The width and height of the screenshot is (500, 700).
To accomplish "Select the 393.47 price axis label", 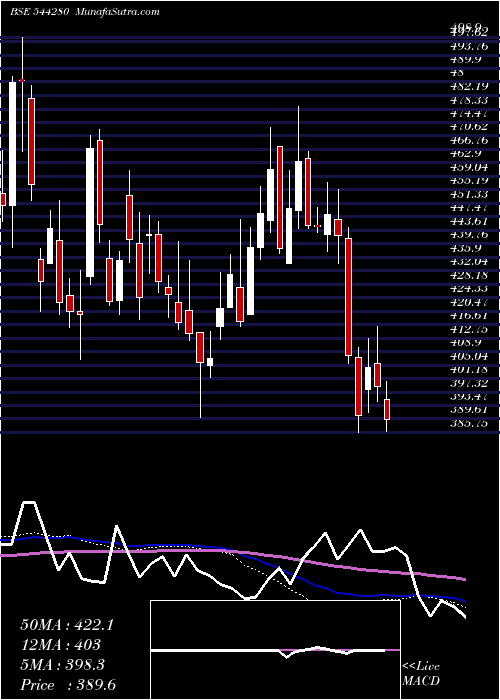I will [469, 397].
